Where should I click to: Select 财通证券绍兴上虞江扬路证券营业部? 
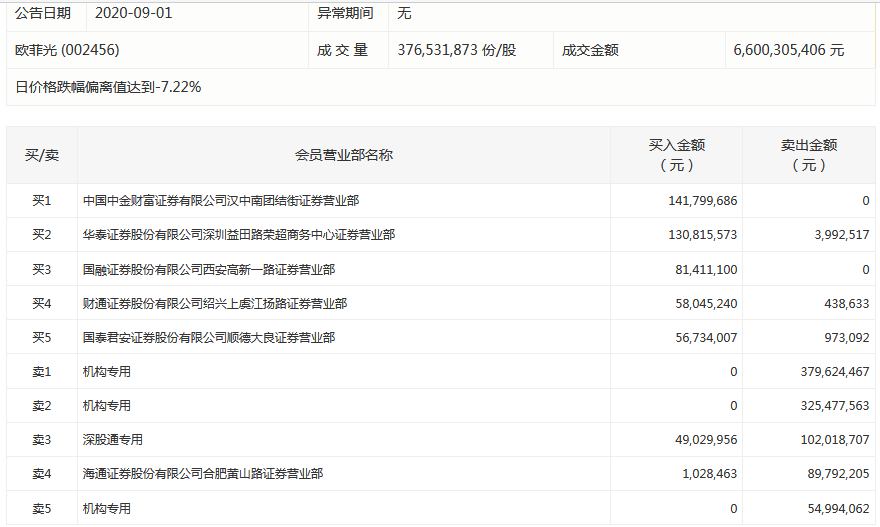pos(215,304)
